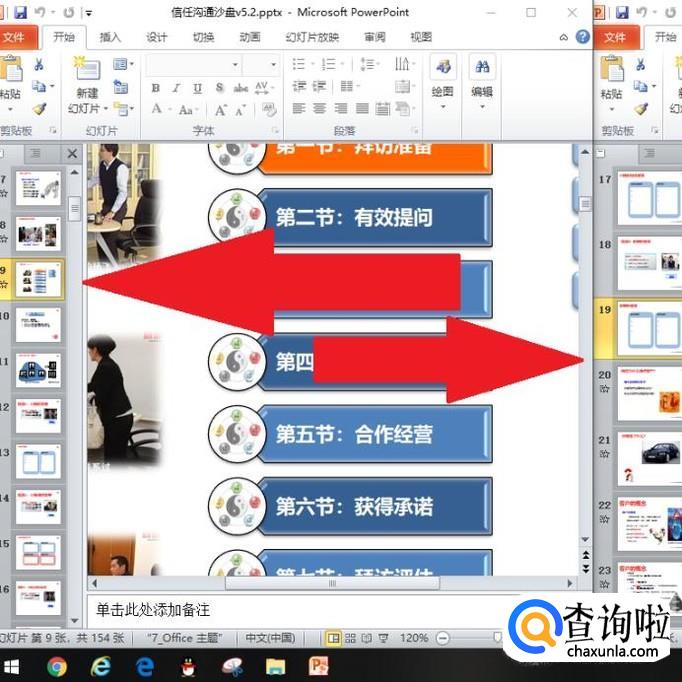682x682 pixels.
Task: Toggle Text Shadow (S) formatting
Action: click(220, 88)
